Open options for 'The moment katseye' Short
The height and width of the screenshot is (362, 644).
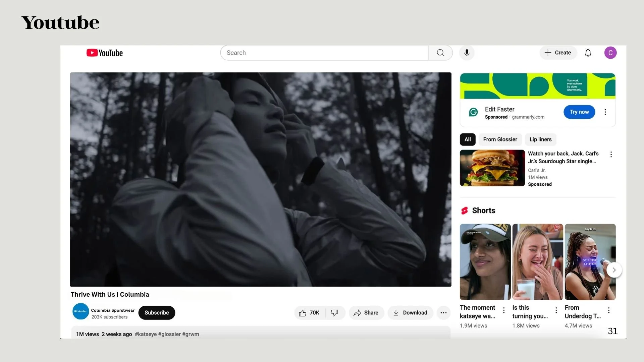tap(504, 310)
